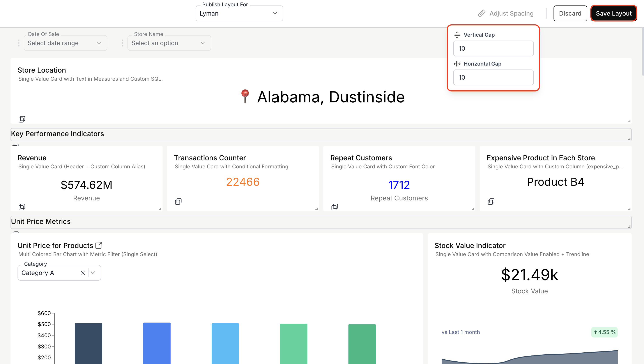Click resize handle of Store Location card
The width and height of the screenshot is (644, 364).
point(629,121)
